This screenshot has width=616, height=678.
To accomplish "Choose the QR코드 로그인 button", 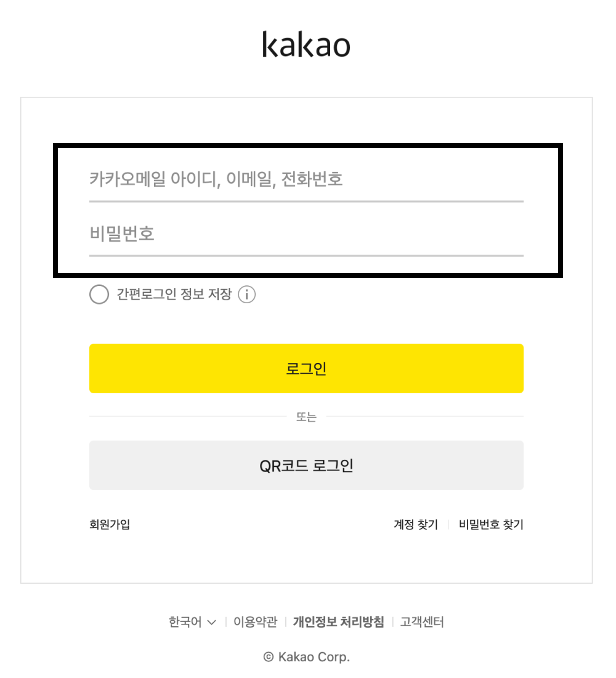I will (x=306, y=465).
